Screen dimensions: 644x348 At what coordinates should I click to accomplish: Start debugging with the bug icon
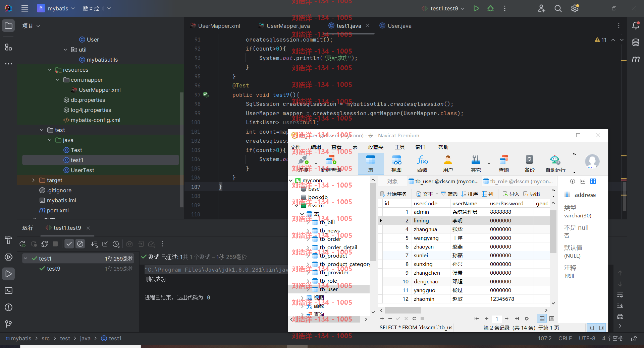pyautogui.click(x=490, y=8)
